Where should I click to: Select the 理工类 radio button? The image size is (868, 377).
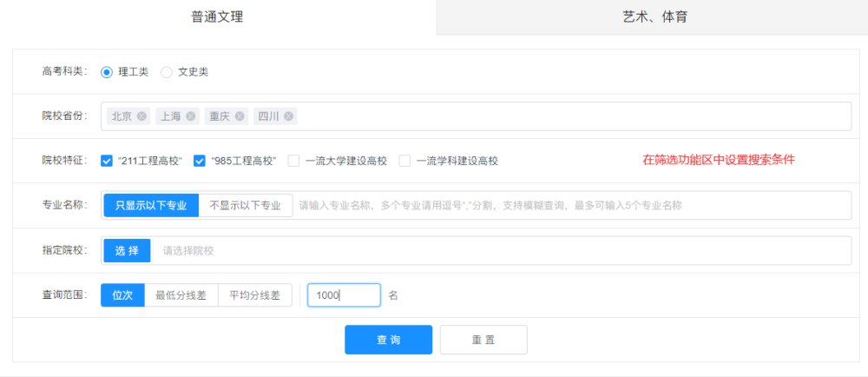point(106,72)
